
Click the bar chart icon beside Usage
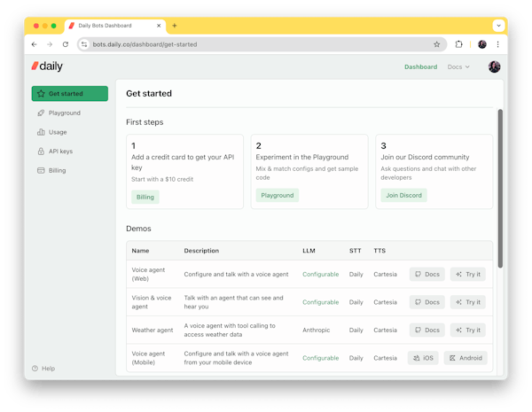click(41, 132)
